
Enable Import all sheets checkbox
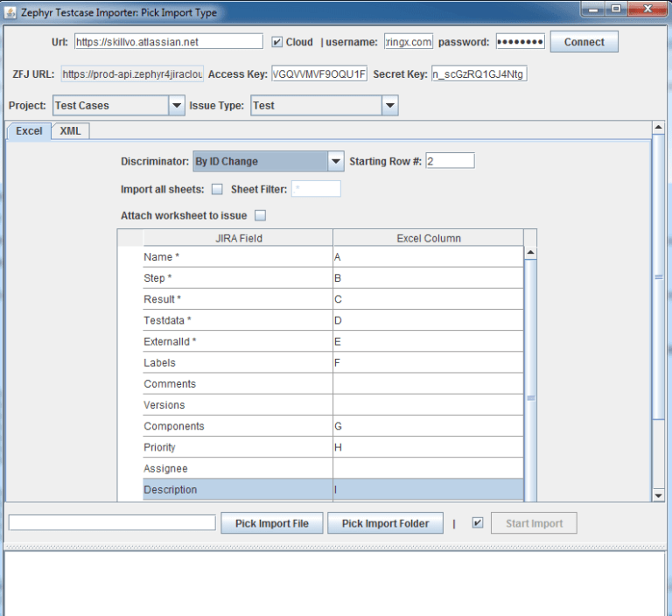(x=217, y=189)
